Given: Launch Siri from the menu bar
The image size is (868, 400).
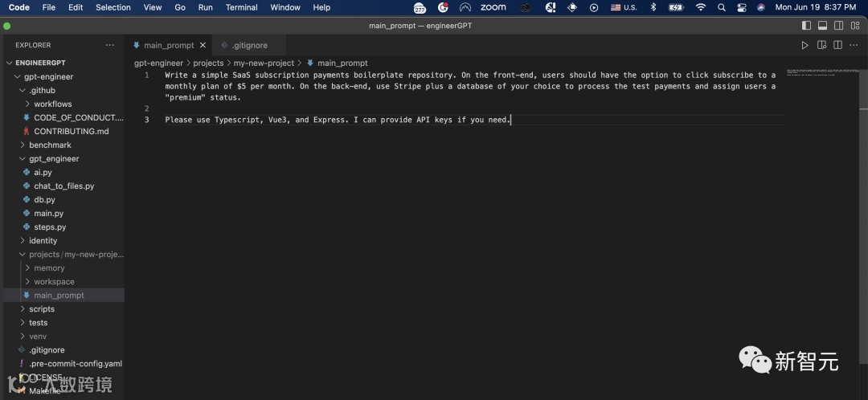Looking at the screenshot, I should click(x=761, y=7).
